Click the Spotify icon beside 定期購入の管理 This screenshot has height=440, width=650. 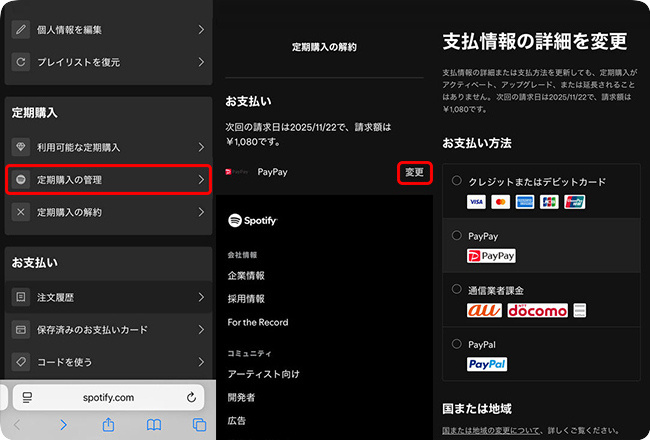[21, 180]
